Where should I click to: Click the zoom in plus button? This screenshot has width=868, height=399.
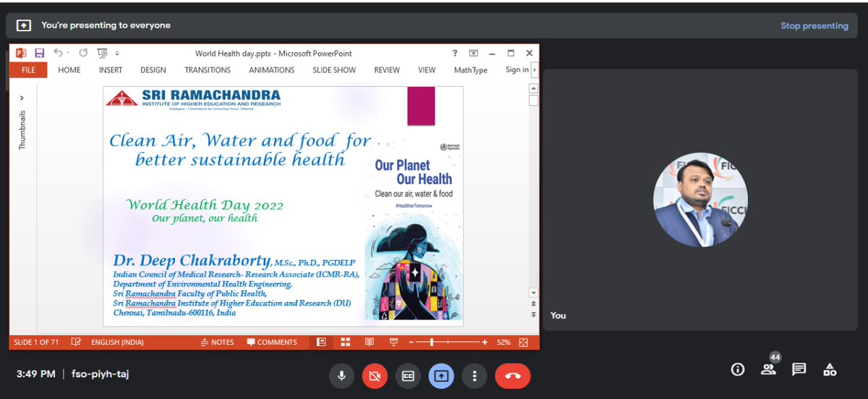click(485, 342)
